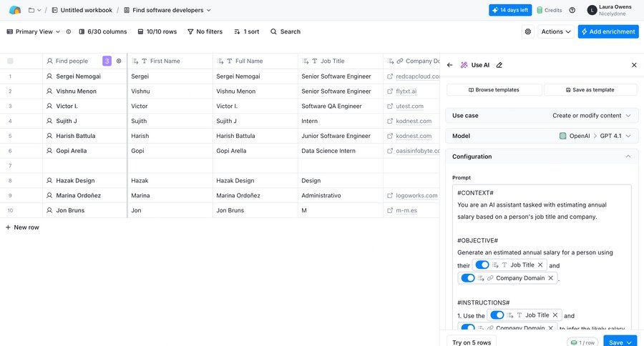Click the First Name column type icon
The image size is (644, 346).
[x=144, y=61]
